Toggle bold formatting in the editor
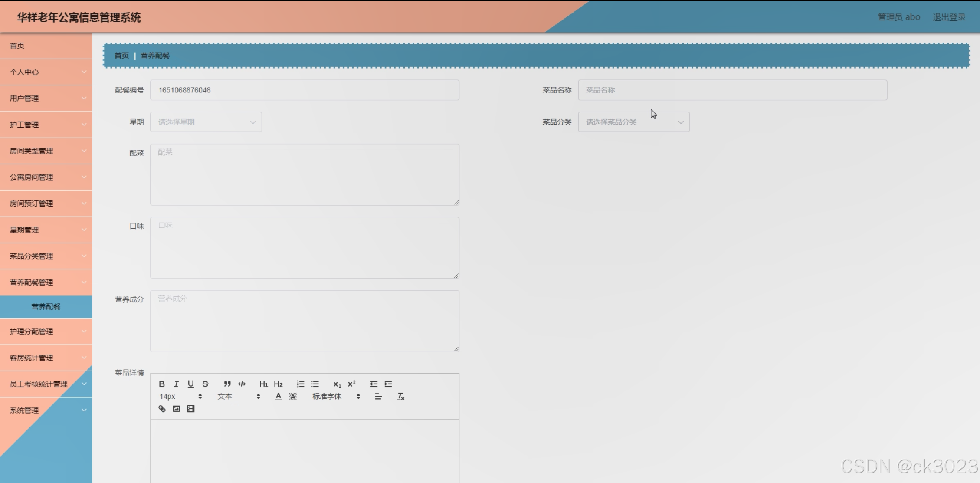 coord(162,384)
